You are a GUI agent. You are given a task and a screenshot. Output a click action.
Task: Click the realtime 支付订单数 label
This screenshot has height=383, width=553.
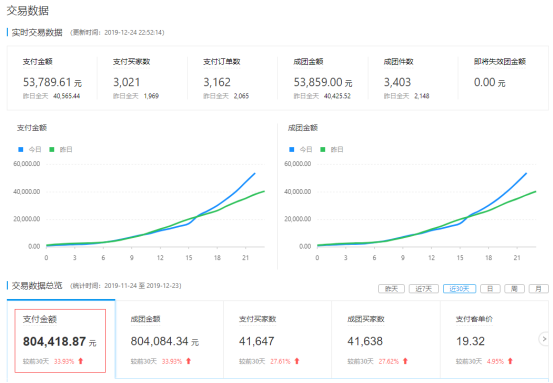pos(221,62)
